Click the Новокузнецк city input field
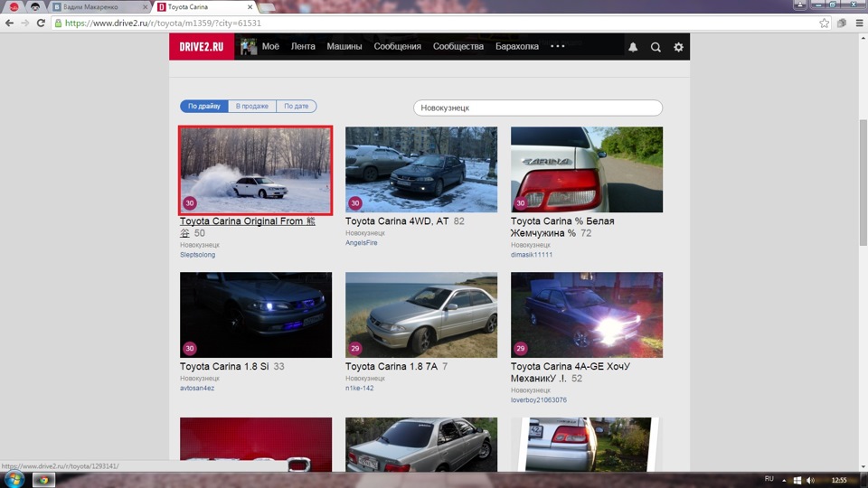 click(537, 108)
